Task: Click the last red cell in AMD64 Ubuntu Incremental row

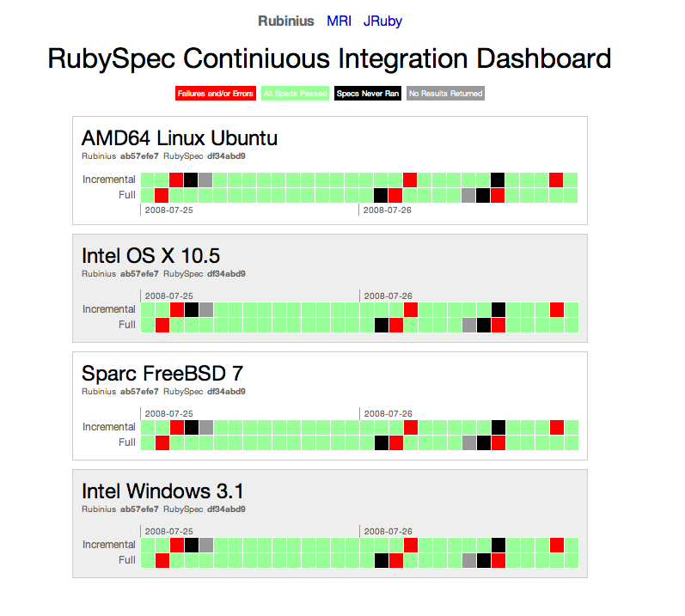Action: pos(556,180)
